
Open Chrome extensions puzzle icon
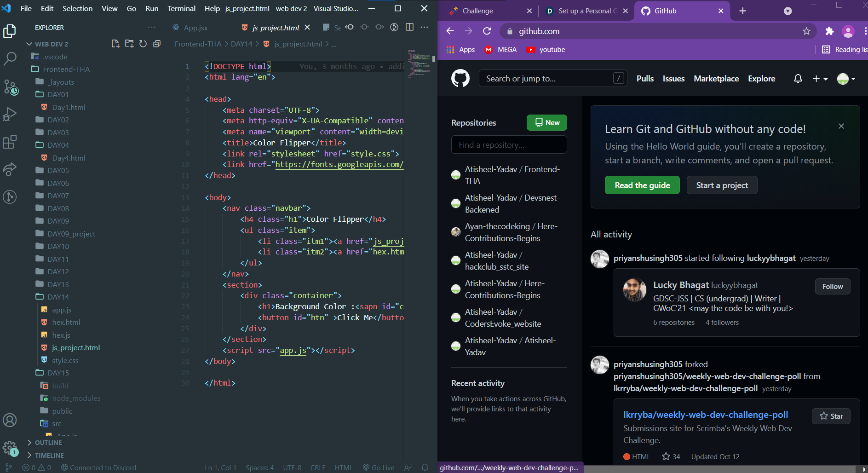point(829,31)
